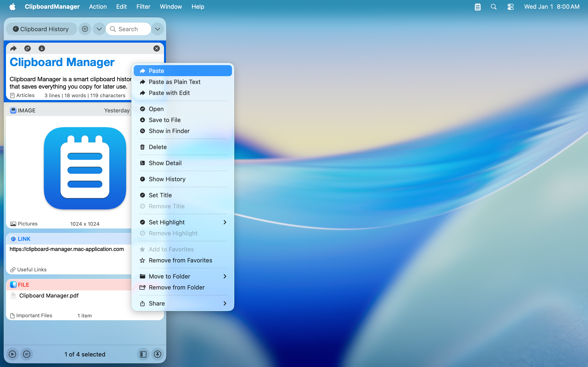Toggle the sidebar panel icon at bottom
The height and width of the screenshot is (367, 588).
tap(143, 354)
